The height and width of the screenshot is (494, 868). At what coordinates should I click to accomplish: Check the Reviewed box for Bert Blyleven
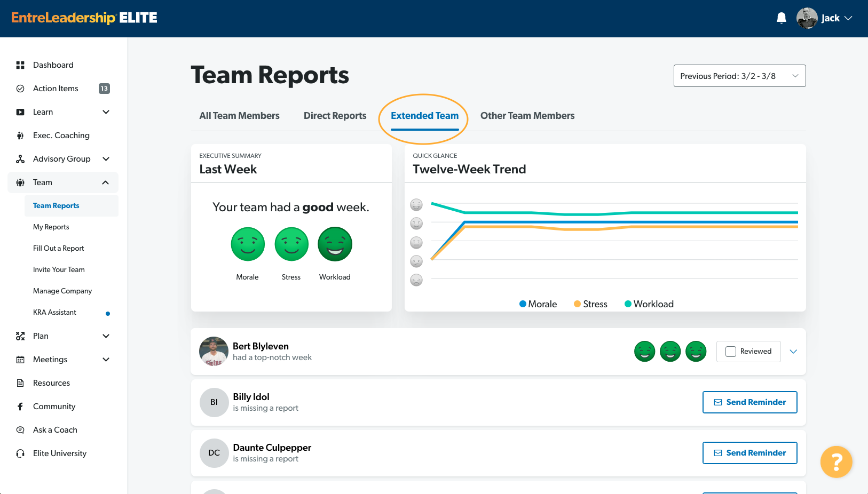point(731,352)
